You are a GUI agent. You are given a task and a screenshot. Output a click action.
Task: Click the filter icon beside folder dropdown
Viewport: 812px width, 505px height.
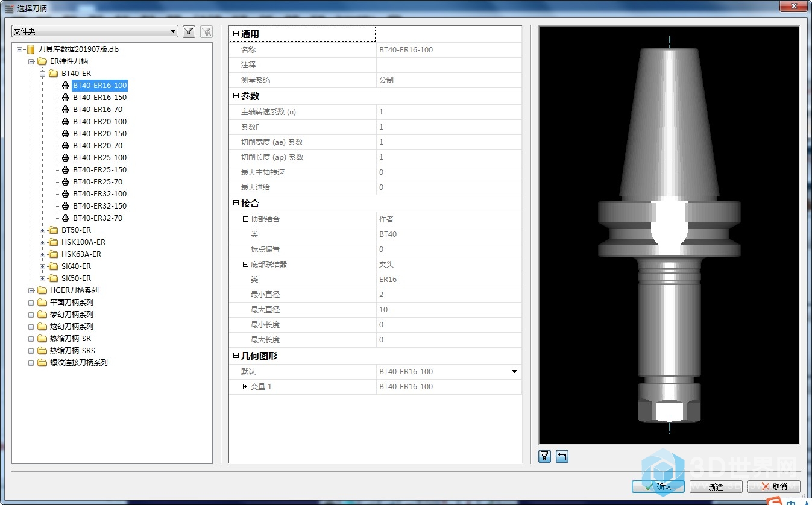pyautogui.click(x=189, y=31)
